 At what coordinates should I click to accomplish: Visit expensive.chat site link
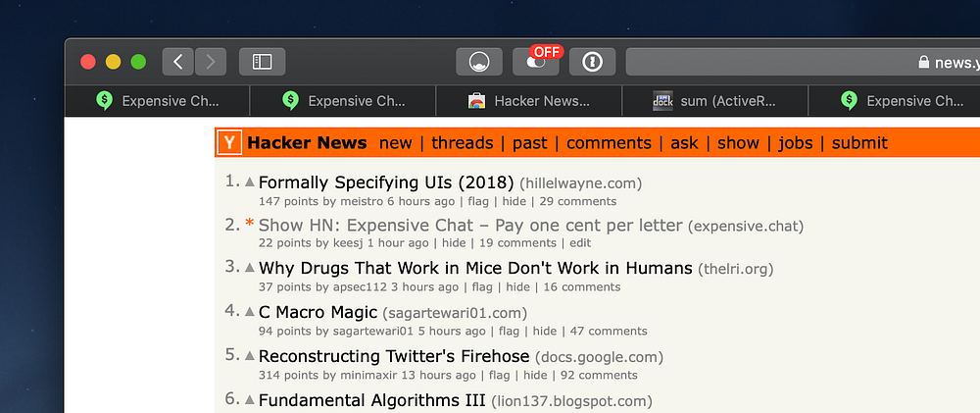point(746,226)
